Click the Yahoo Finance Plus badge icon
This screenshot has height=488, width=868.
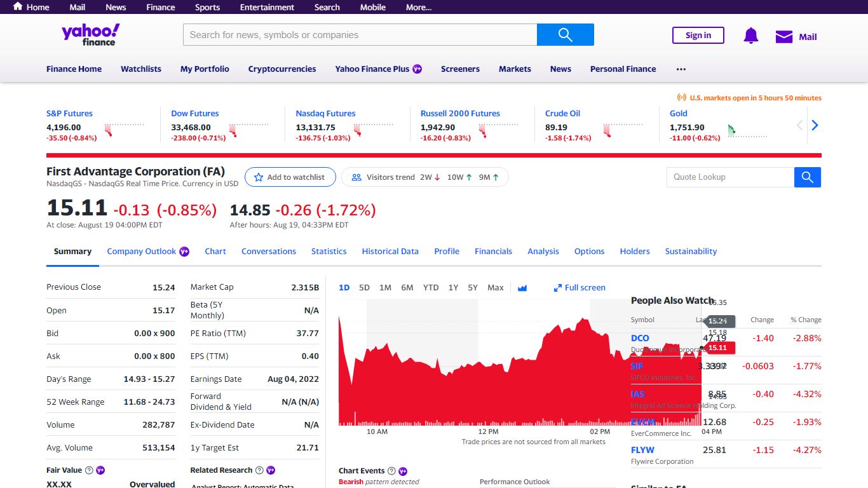click(x=417, y=69)
